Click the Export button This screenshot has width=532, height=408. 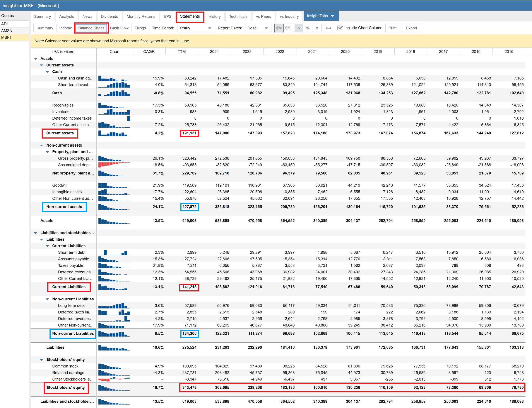click(x=411, y=28)
